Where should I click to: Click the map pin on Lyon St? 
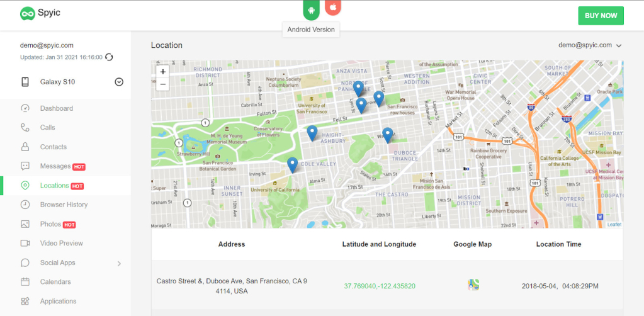(x=361, y=106)
